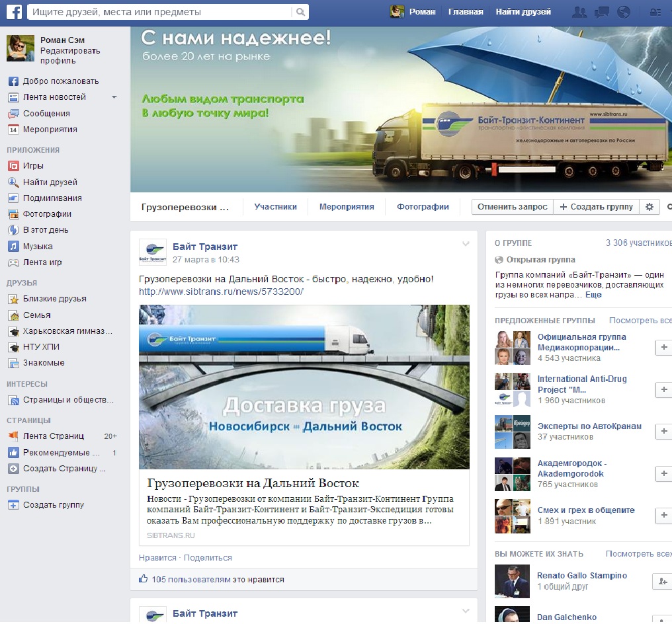Open messages icon in top bar

tap(601, 12)
